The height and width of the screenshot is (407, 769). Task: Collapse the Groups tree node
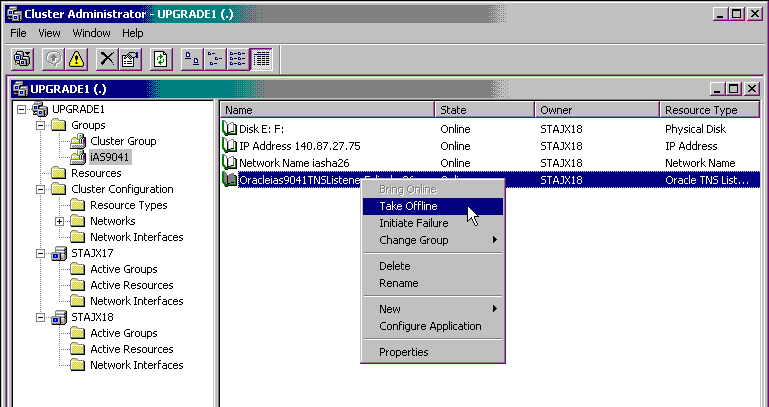tap(40, 125)
